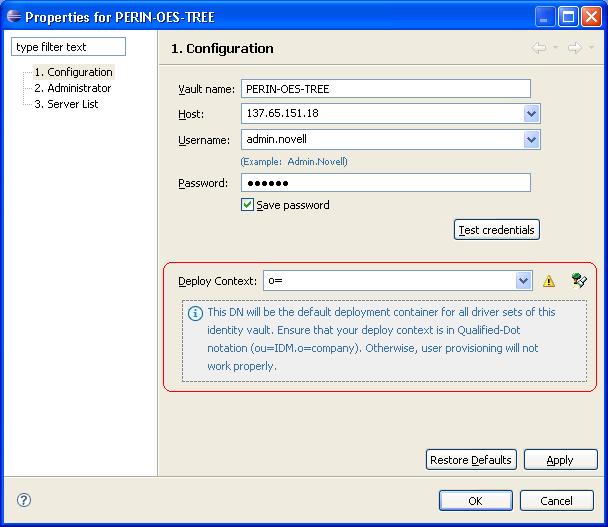Click the Password field
Viewport: 608px width, 527px height.
coord(386,183)
